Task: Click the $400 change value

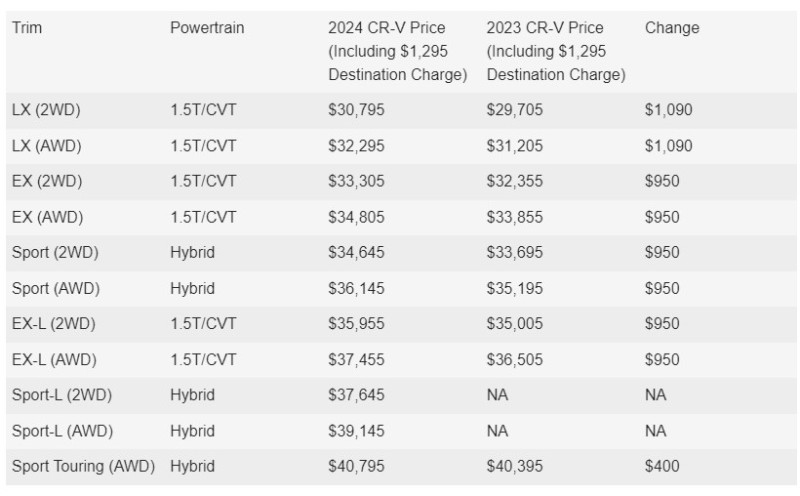Action: tap(662, 466)
